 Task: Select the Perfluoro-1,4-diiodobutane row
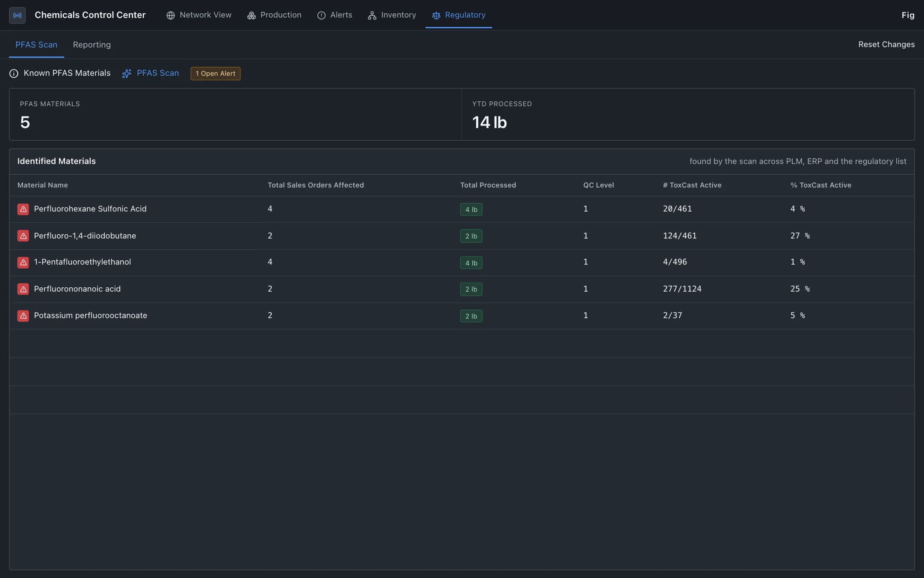click(x=462, y=236)
